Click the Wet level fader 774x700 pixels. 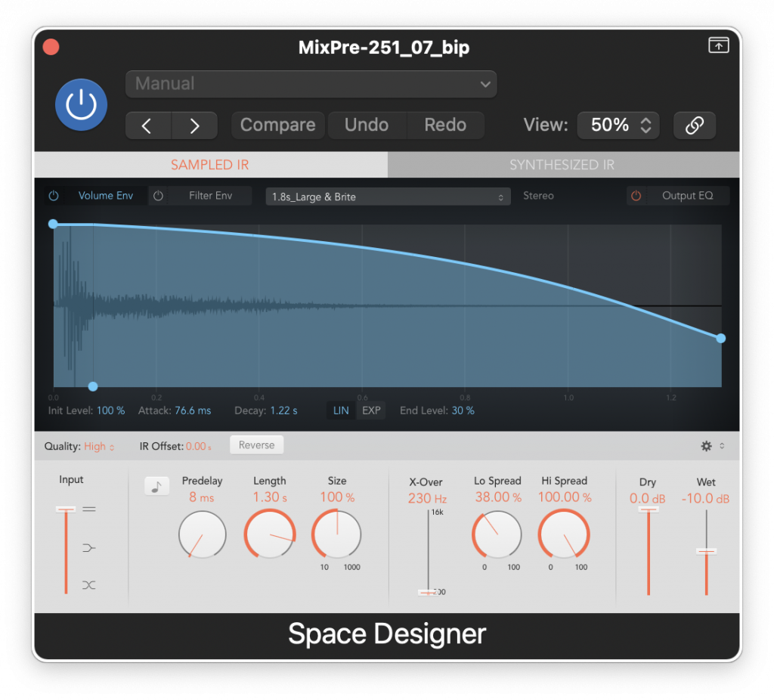click(707, 552)
